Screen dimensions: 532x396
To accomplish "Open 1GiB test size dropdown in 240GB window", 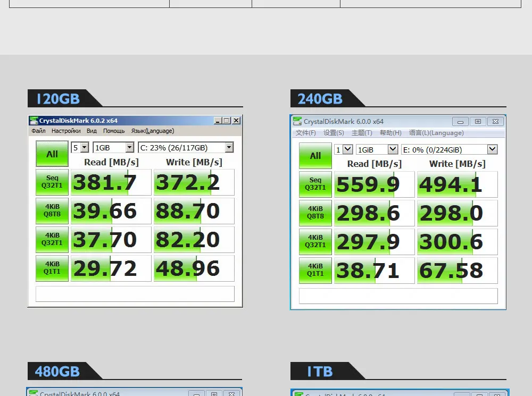I will (377, 149).
